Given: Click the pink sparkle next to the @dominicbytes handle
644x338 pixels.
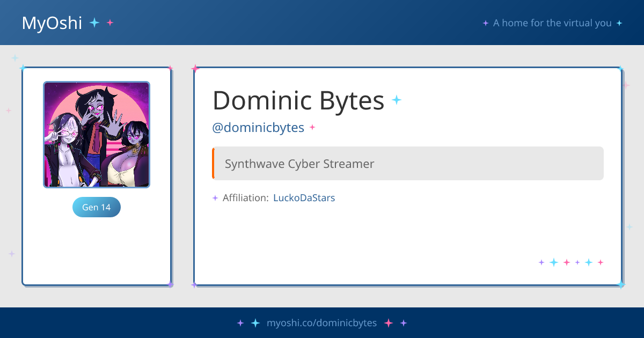Looking at the screenshot, I should pos(312,128).
